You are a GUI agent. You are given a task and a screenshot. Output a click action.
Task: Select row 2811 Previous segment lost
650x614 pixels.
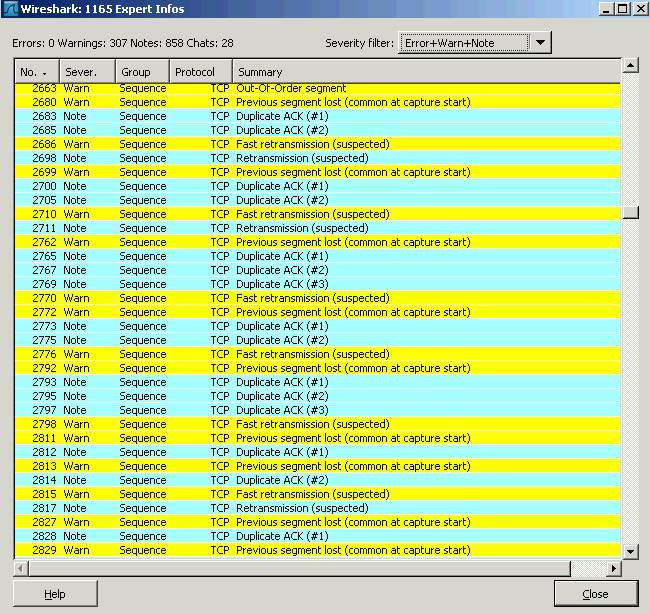click(x=318, y=438)
